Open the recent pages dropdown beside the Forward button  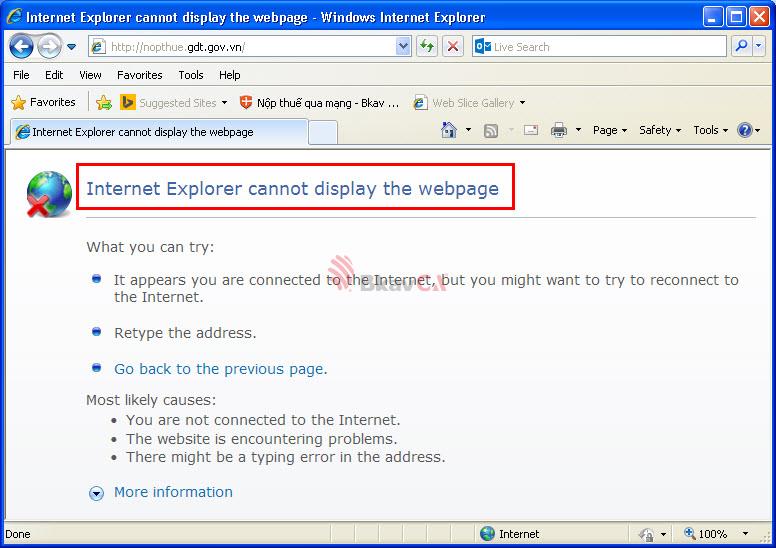coord(71,47)
